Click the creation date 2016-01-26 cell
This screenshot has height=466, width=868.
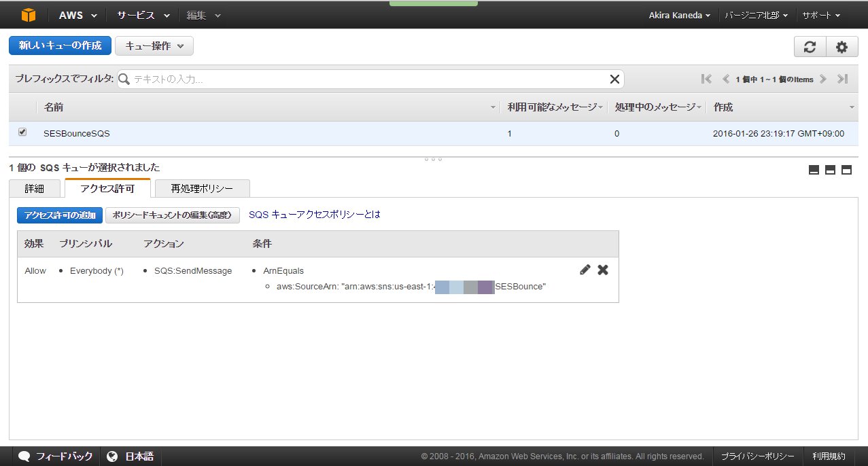(x=779, y=134)
